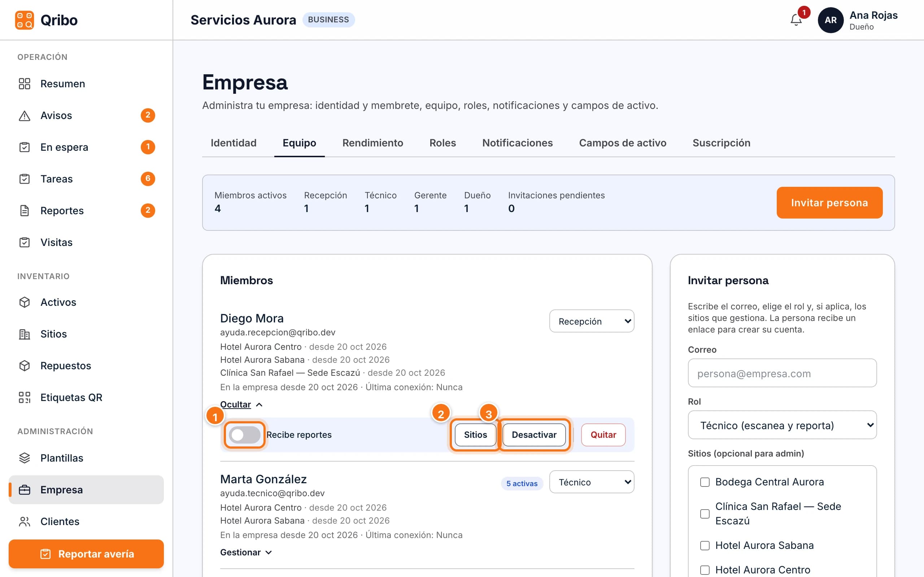Open Diego Mora's Recepción role dropdown

(592, 321)
